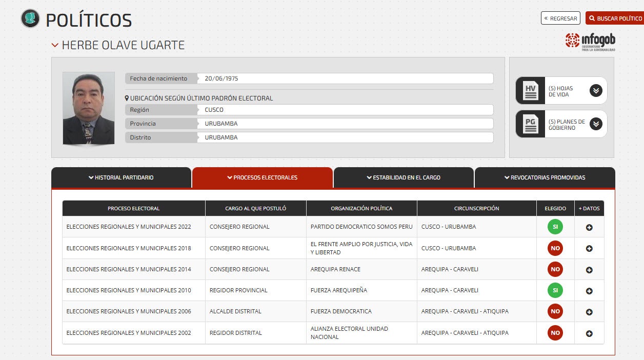View extra data for 2006 election row
Image resolution: width=644 pixels, height=360 pixels.
pos(589,312)
